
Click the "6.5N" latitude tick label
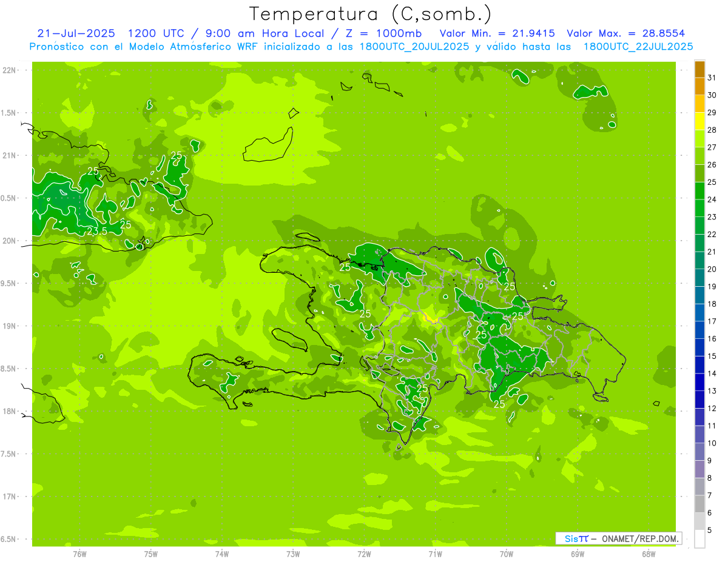coord(9,540)
